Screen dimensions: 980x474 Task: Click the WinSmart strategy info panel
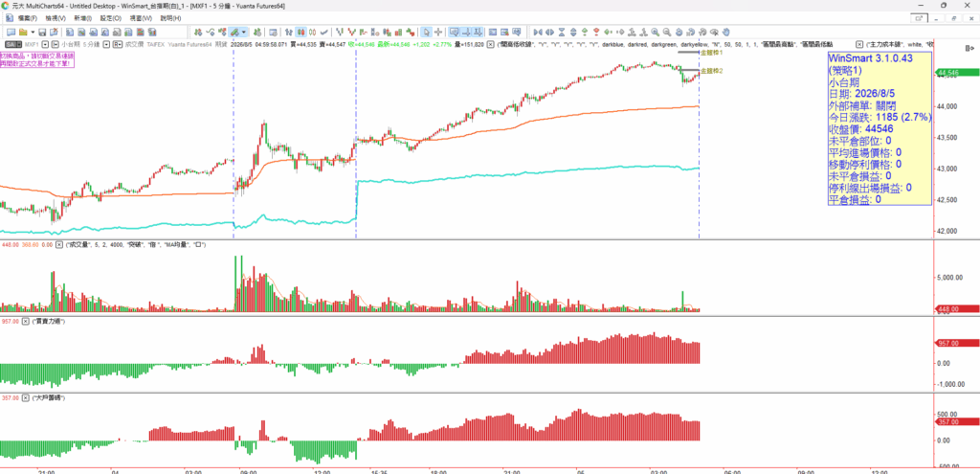click(880, 128)
